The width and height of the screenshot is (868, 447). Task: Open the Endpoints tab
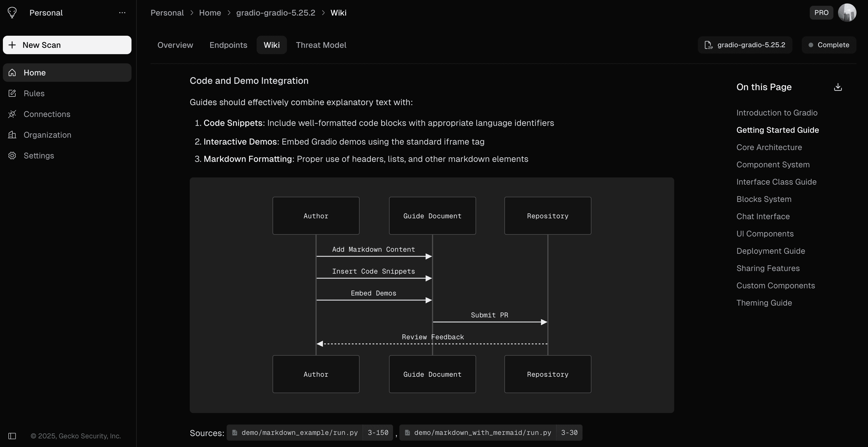[x=228, y=45]
